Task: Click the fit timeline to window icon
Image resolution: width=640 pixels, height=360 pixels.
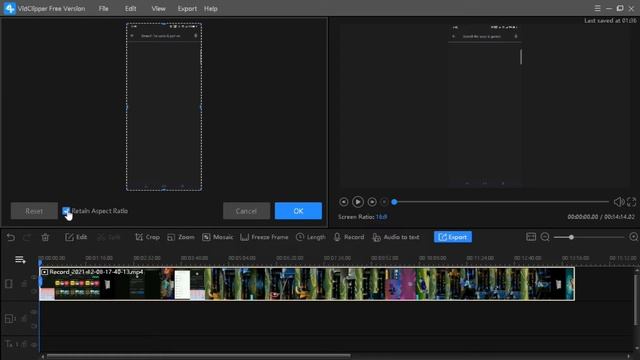Action: click(531, 237)
